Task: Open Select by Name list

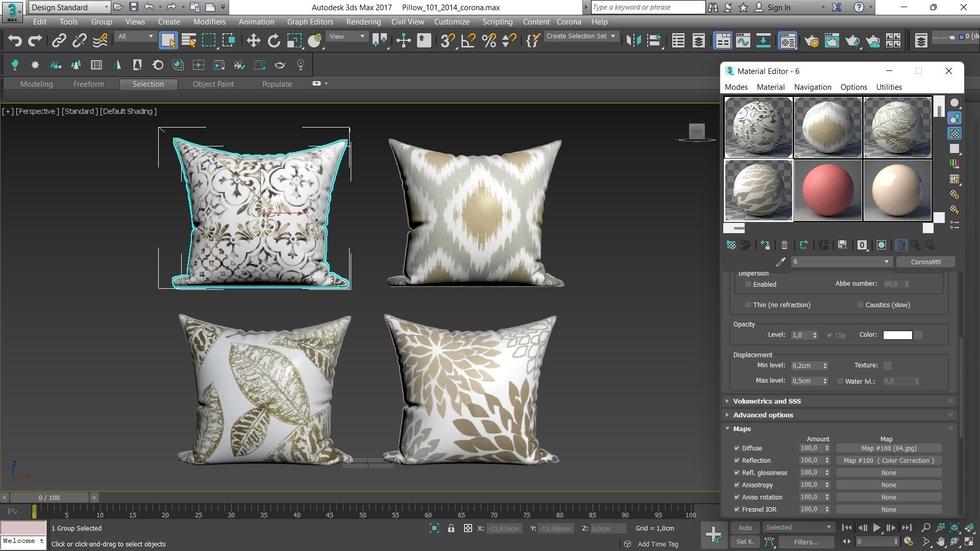Action: point(188,40)
